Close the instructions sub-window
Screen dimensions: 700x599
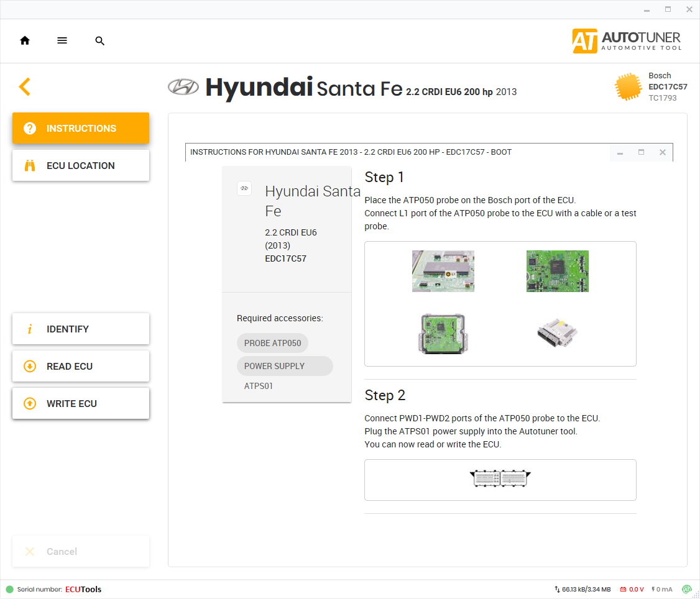(662, 152)
